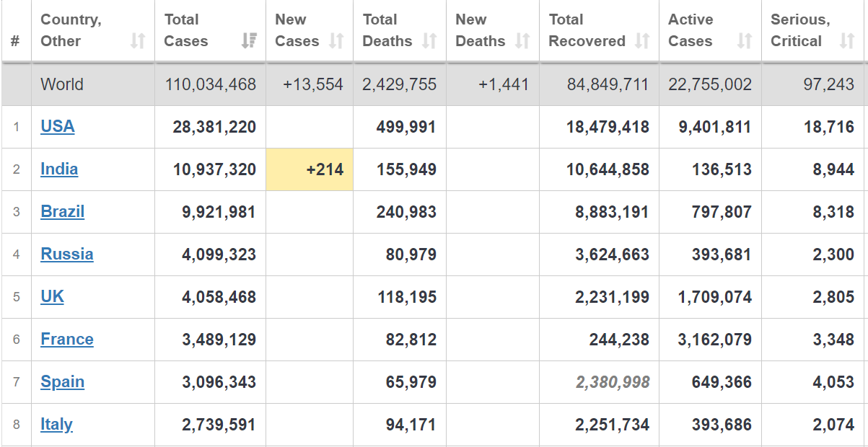Screen dimensions: 868x447
Task: Sort by Active Cases arrows icon
Action: tap(745, 41)
